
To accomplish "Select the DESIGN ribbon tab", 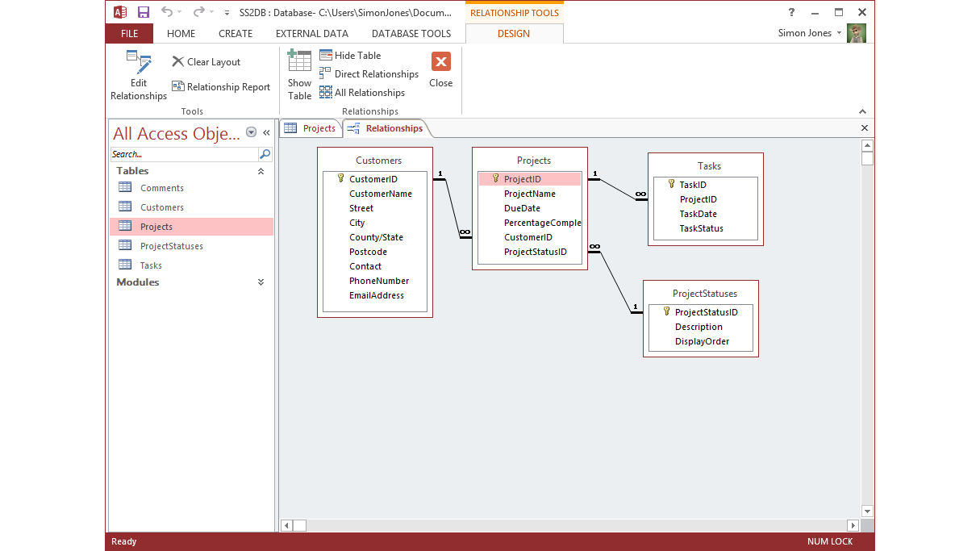I will pos(514,33).
